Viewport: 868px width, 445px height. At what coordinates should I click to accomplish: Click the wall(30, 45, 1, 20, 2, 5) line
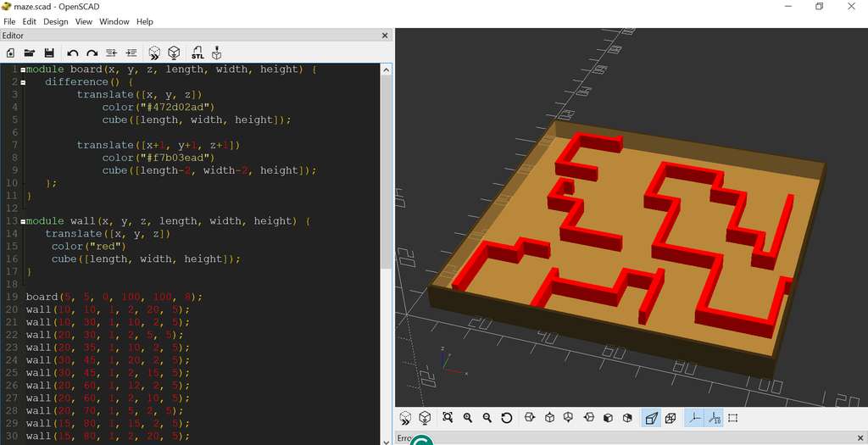pyautogui.click(x=108, y=360)
